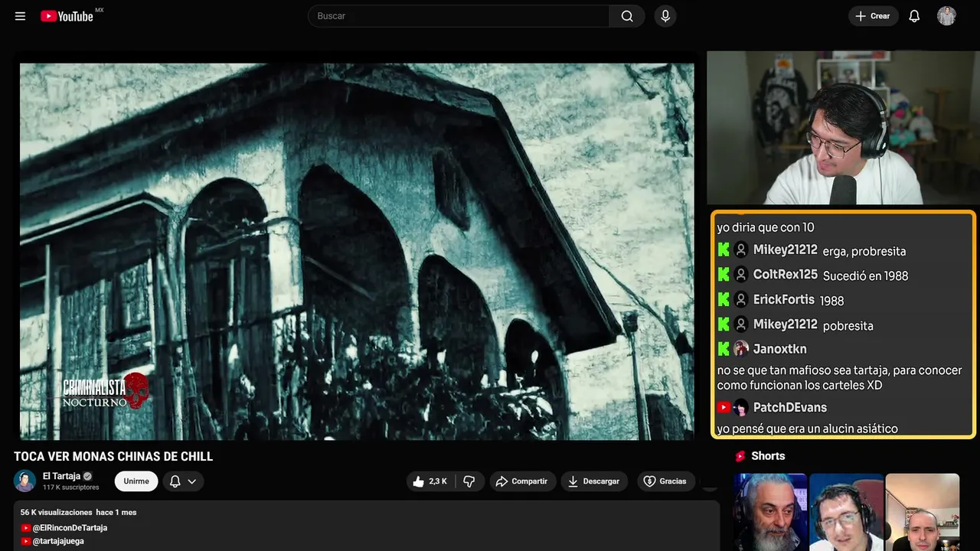This screenshot has height=551, width=980.
Task: Click the Kick badge beside ColtRex125
Action: tap(724, 275)
